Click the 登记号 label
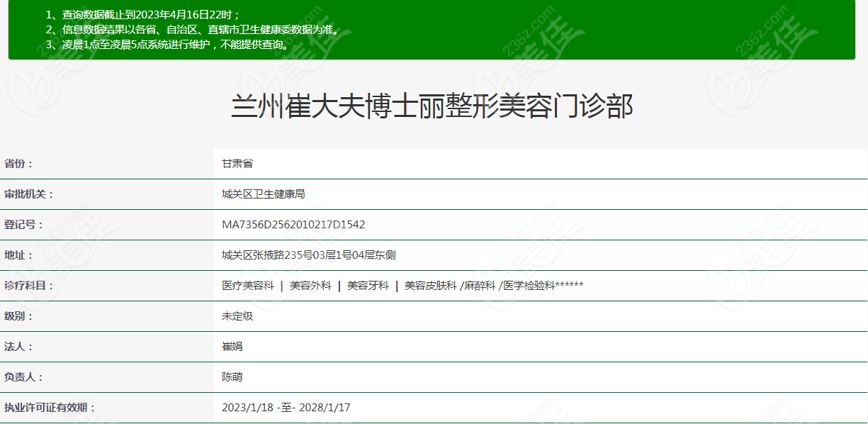Screen dimensions: 868x424 23,225
